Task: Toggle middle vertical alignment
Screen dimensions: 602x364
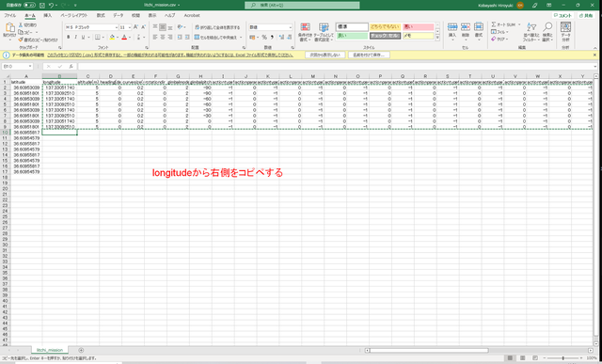Action: click(x=163, y=27)
